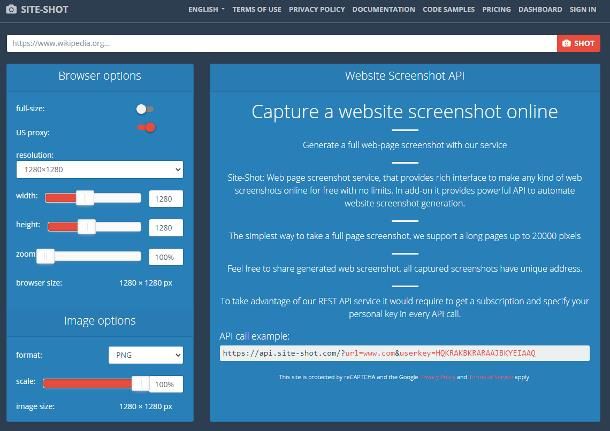
Task: Click the camera icon in SHOT button
Action: point(566,43)
